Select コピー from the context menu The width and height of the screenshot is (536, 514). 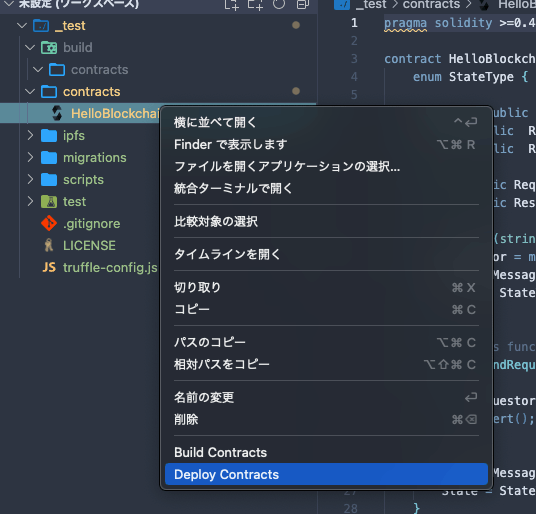coord(326,309)
